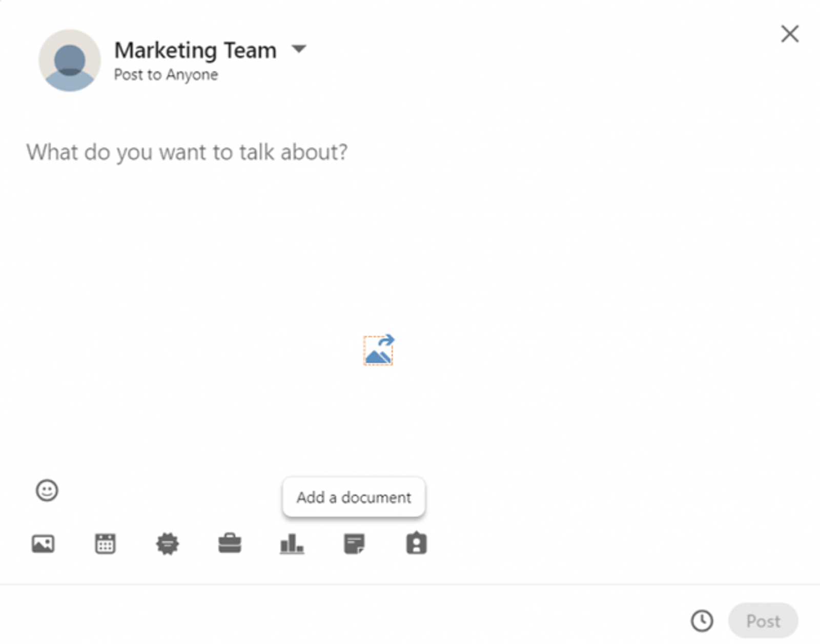Expand the Marketing Team dropdown arrow
The image size is (820, 644).
tap(299, 49)
